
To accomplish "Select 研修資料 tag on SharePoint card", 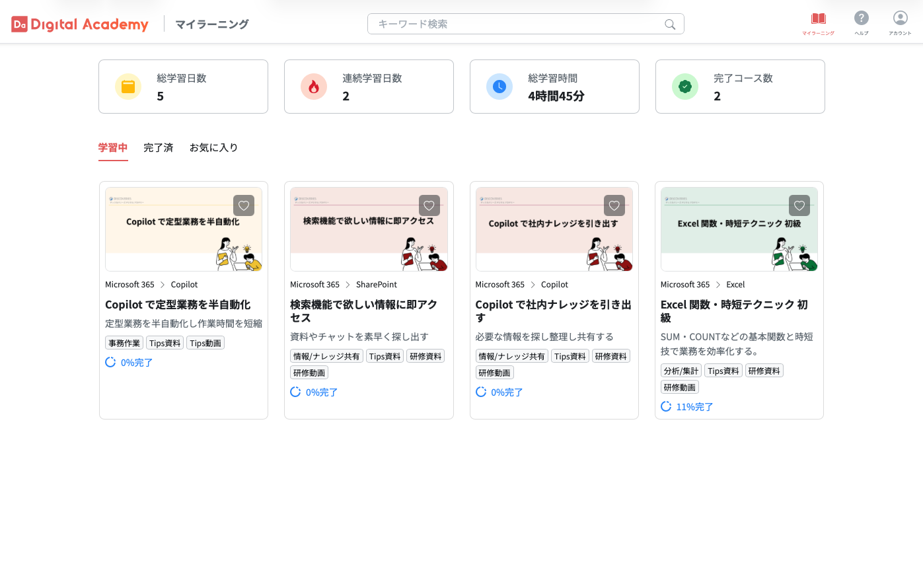I will [x=425, y=356].
